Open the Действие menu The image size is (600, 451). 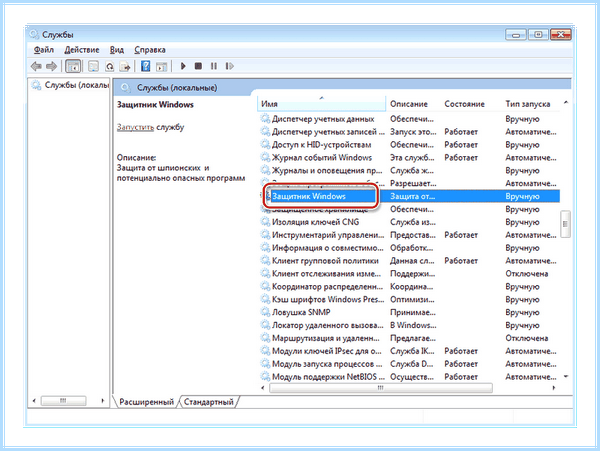[x=82, y=50]
